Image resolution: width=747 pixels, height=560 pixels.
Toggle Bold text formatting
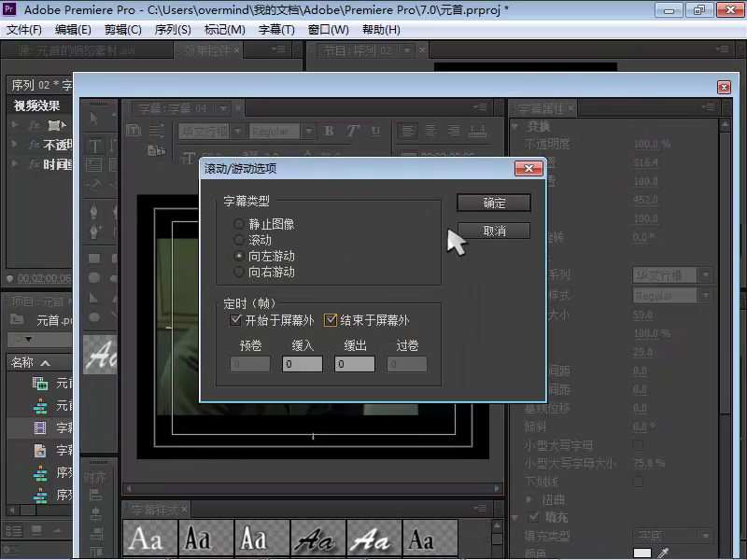[x=329, y=131]
